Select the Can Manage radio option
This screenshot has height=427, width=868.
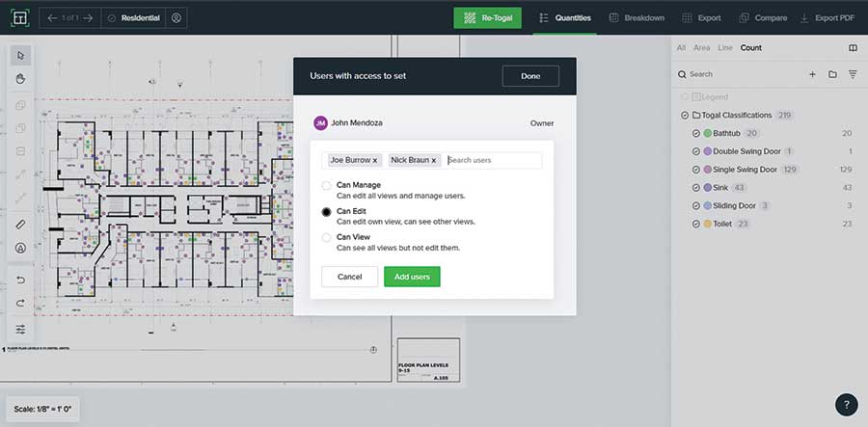327,185
